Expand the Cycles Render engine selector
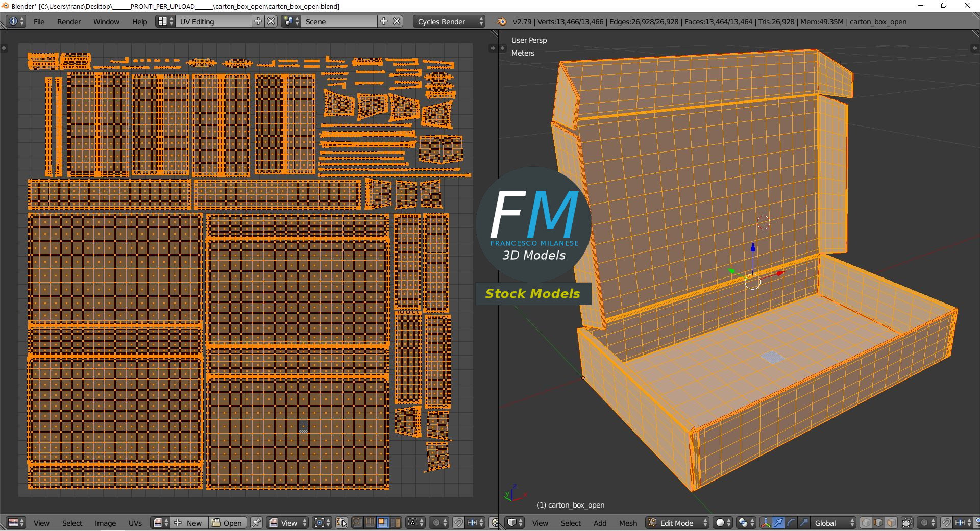The width and height of the screenshot is (980, 531). (x=449, y=21)
